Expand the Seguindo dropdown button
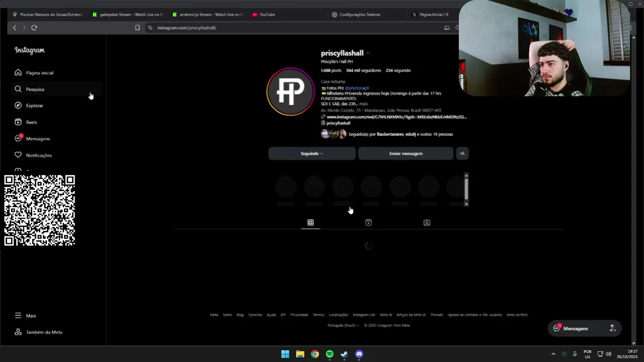 coord(312,153)
